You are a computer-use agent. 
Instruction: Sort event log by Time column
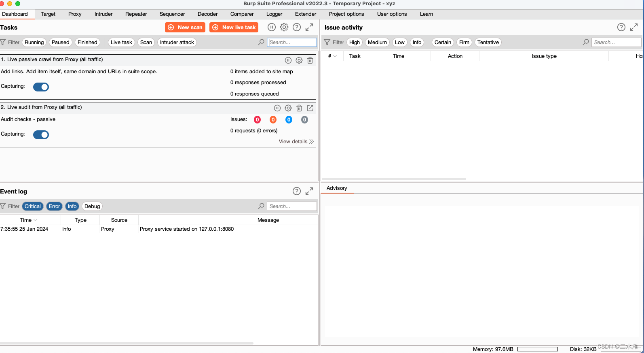pos(29,220)
